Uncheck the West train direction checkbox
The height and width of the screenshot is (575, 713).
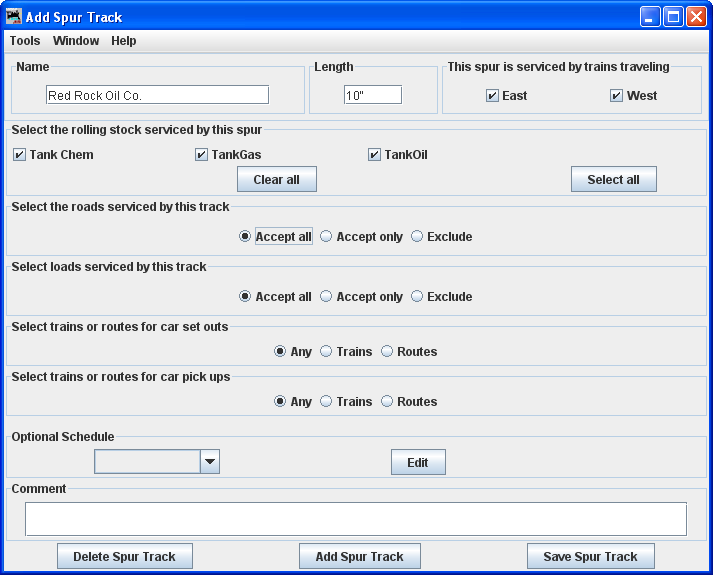pos(617,96)
